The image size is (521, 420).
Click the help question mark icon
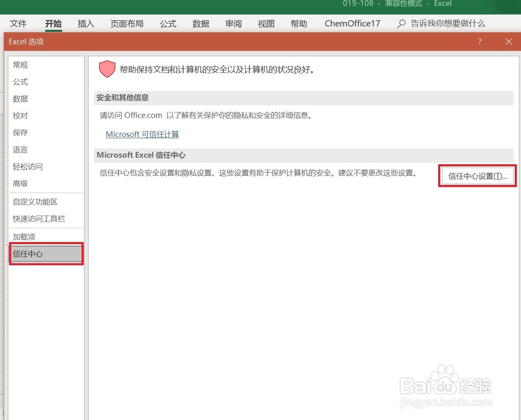coord(479,42)
